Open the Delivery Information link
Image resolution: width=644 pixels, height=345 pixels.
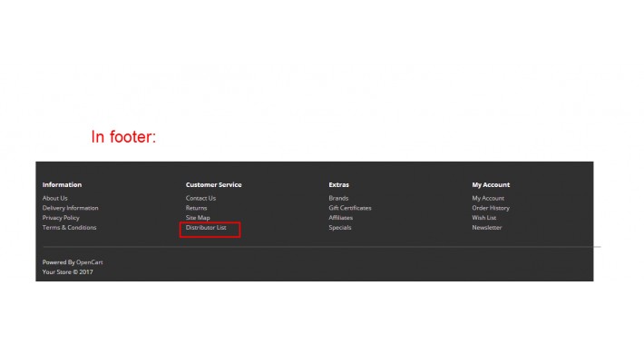[x=70, y=208]
